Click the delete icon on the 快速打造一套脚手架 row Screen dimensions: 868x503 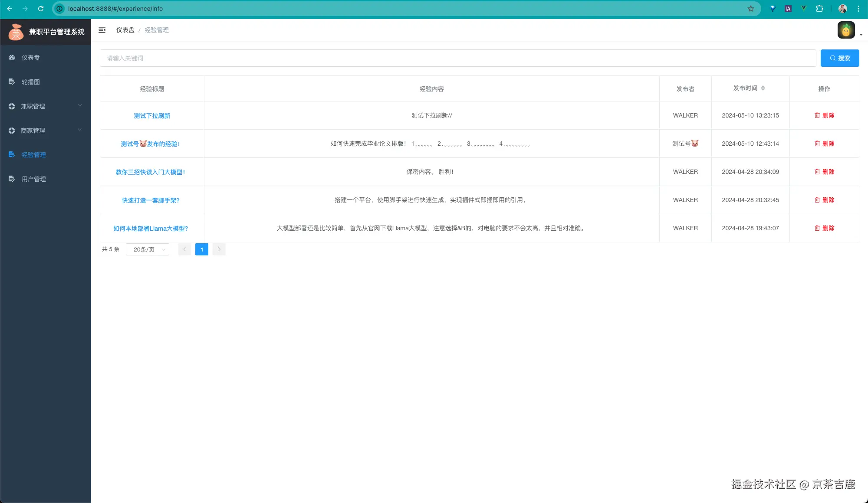(816, 200)
